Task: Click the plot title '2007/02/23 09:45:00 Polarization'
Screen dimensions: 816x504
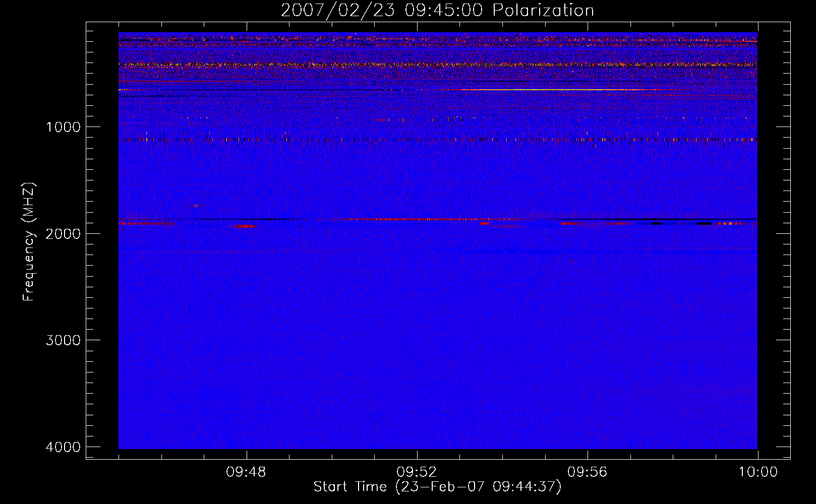Action: tap(437, 11)
